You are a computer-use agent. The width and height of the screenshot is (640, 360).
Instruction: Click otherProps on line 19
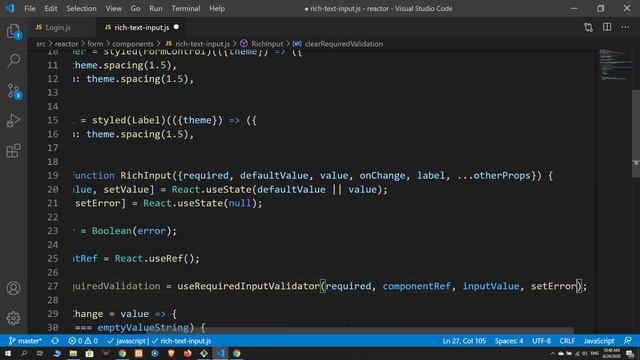point(502,176)
